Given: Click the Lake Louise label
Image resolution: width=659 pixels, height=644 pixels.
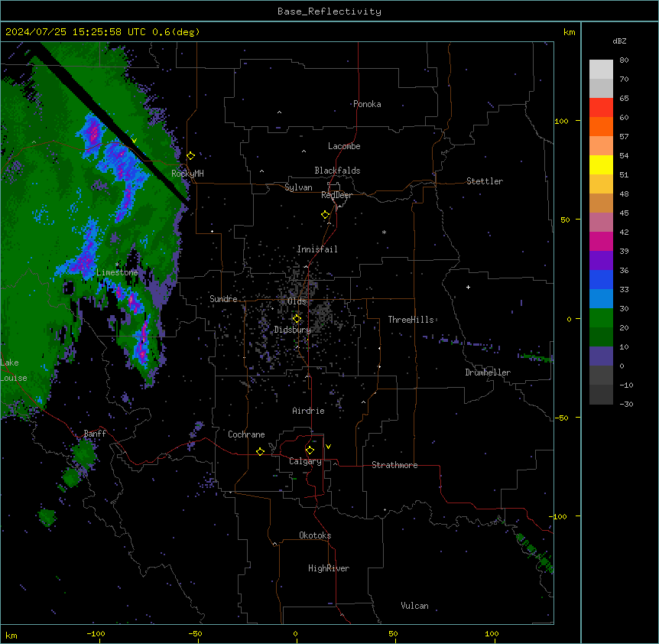Looking at the screenshot, I should tap(14, 370).
